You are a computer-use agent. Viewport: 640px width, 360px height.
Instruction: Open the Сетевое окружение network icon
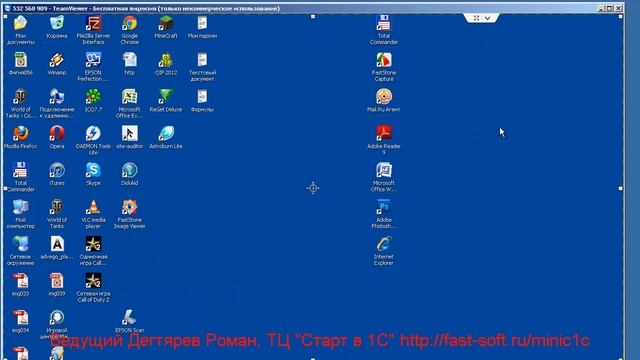(x=20, y=244)
